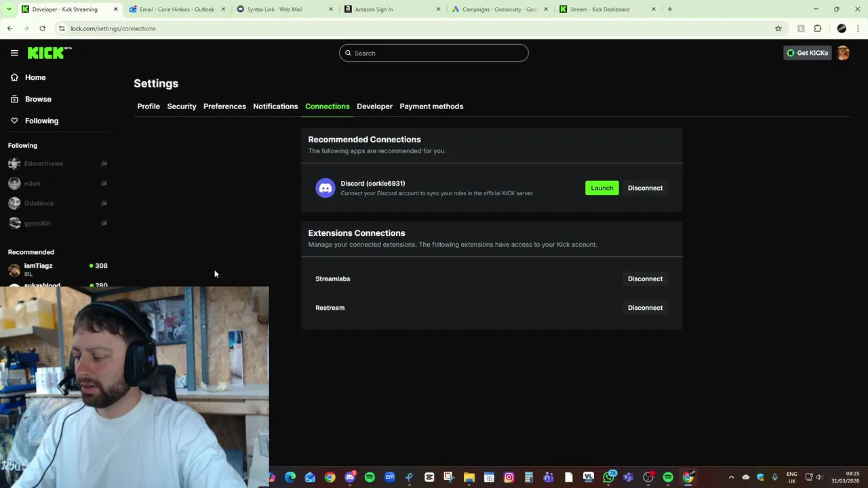868x488 pixels.
Task: Open the Notifications settings tab
Action: click(x=275, y=106)
